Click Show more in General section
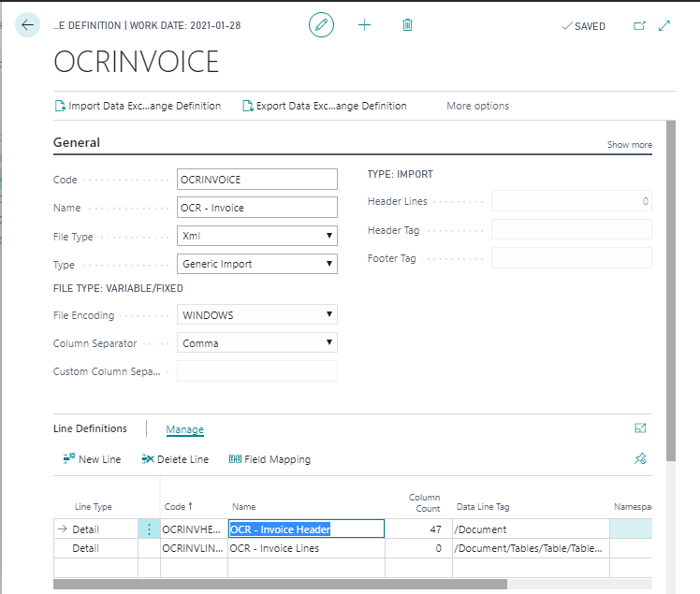700x594 pixels. (x=630, y=145)
